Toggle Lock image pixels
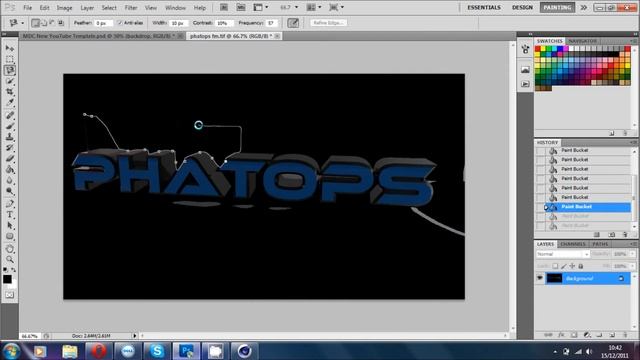 (x=564, y=266)
